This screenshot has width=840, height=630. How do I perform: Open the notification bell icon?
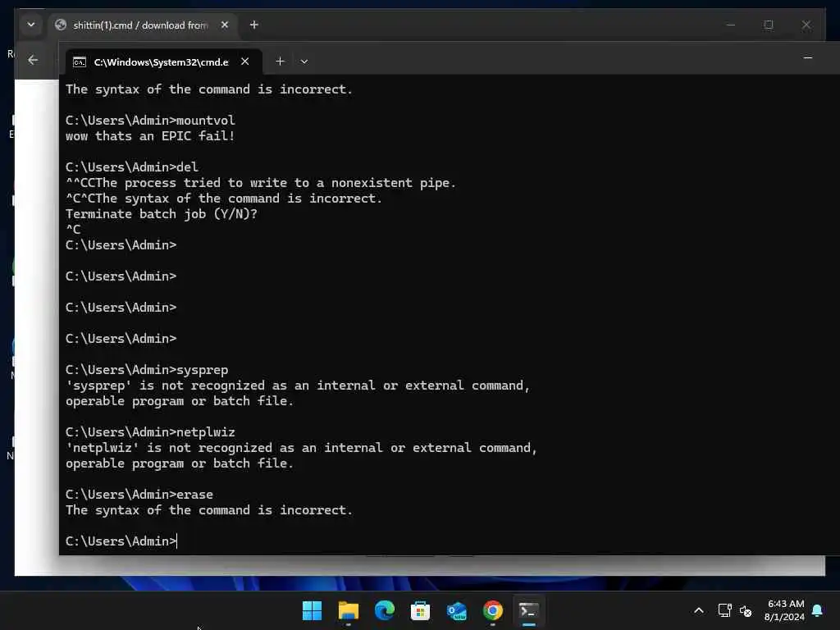tap(817, 610)
